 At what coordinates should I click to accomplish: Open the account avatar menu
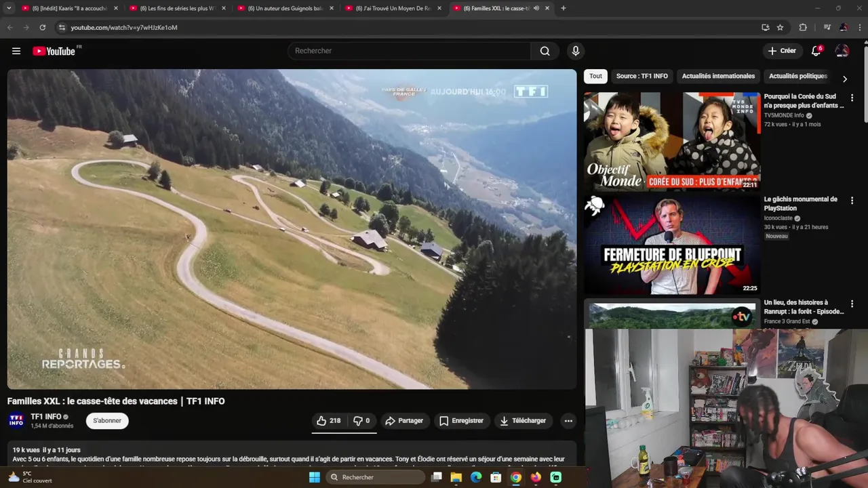click(x=842, y=51)
